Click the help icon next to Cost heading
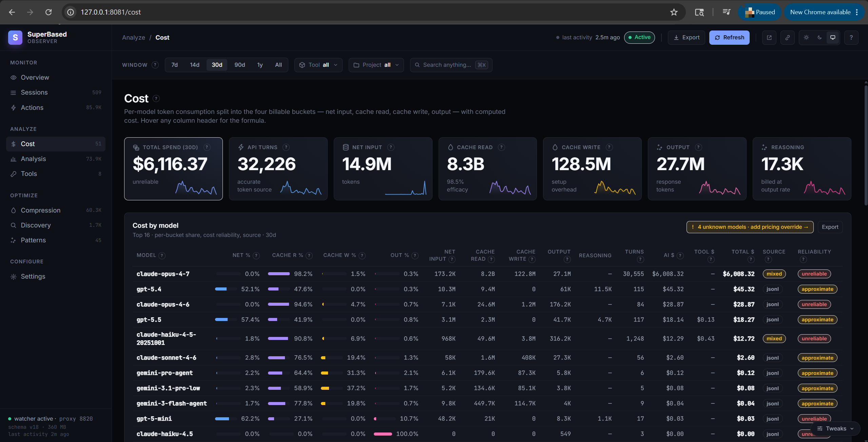This screenshot has width=868, height=442. (156, 99)
